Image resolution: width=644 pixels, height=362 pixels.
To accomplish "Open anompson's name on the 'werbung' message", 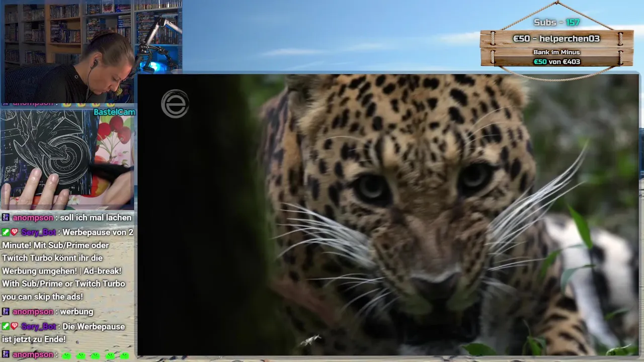I will coord(33,312).
